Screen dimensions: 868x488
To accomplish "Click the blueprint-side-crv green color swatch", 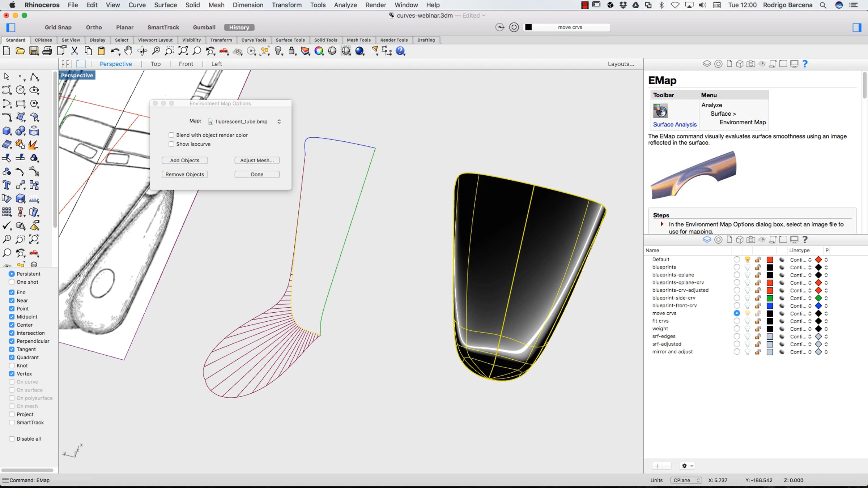I will [x=770, y=298].
